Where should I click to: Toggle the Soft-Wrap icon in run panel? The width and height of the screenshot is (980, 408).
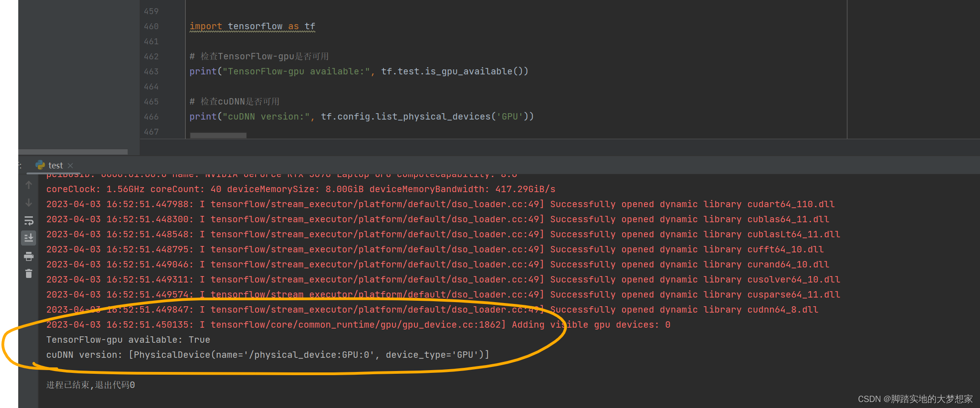[29, 221]
